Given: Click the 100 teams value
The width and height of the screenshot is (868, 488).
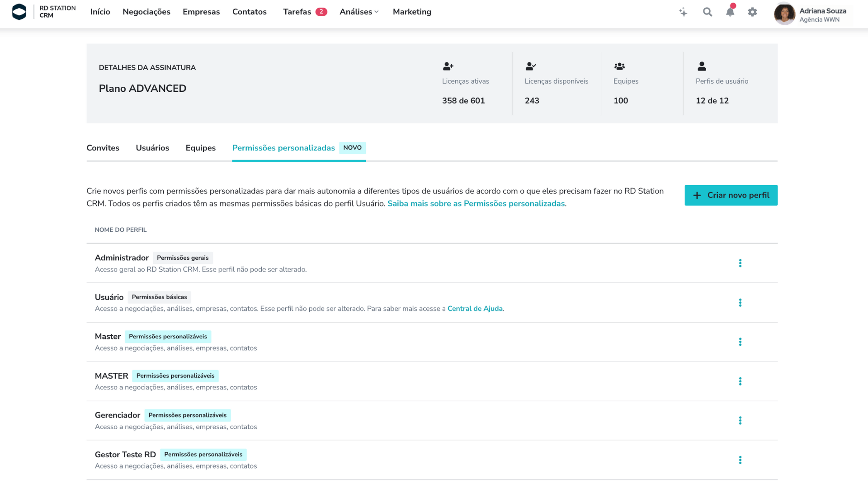Looking at the screenshot, I should point(621,101).
